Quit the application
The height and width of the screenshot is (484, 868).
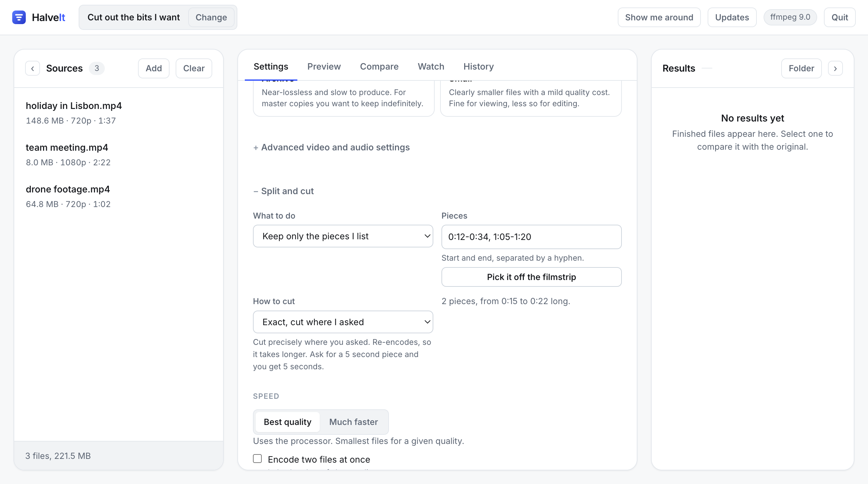click(840, 17)
